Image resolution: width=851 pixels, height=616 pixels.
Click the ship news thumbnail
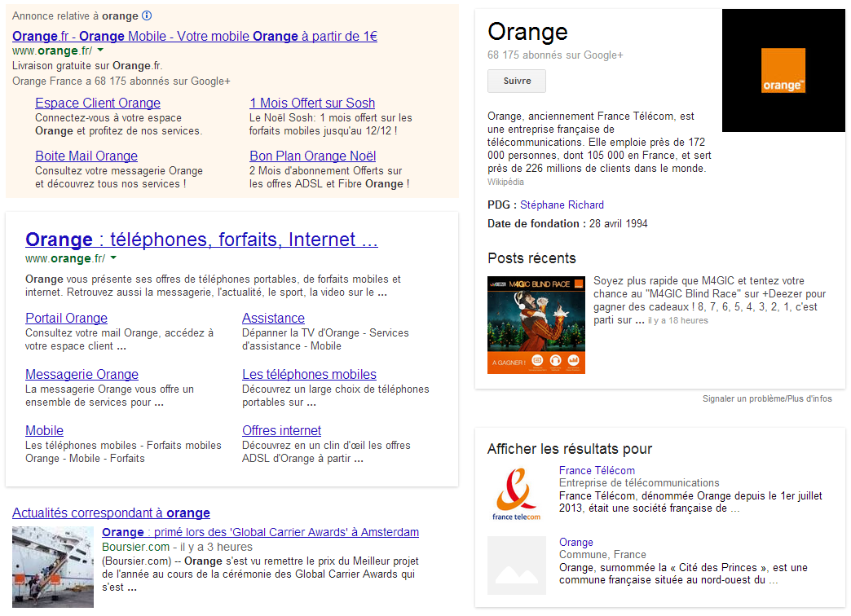click(53, 566)
